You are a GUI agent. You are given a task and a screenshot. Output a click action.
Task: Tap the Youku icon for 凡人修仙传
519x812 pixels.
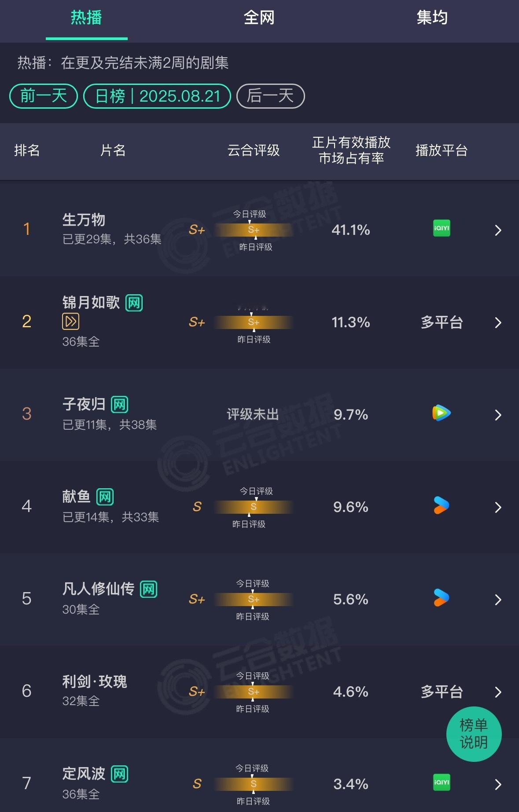442,598
